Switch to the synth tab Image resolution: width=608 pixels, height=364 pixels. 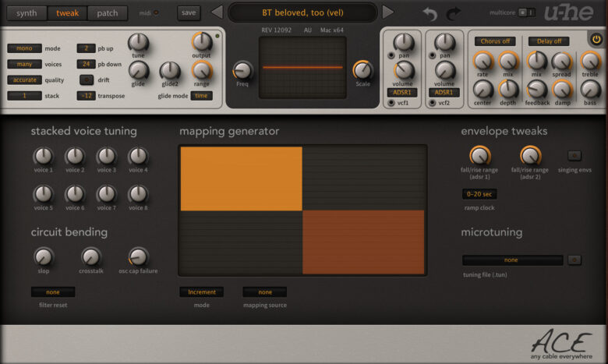coord(27,13)
